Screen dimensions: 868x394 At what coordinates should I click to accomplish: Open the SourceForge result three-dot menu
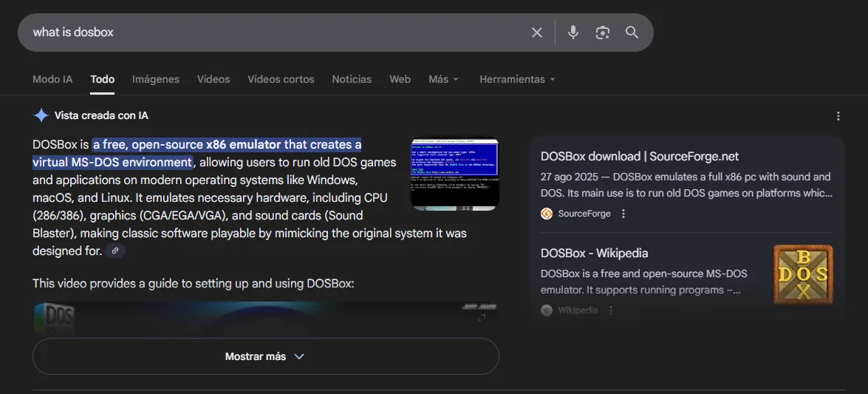[x=623, y=214]
